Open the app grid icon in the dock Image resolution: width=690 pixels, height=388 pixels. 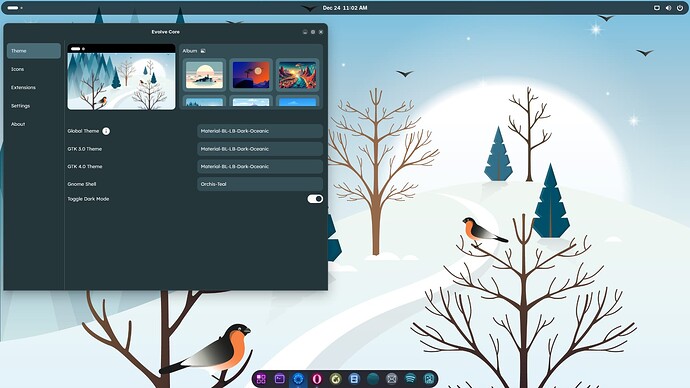tap(261, 379)
